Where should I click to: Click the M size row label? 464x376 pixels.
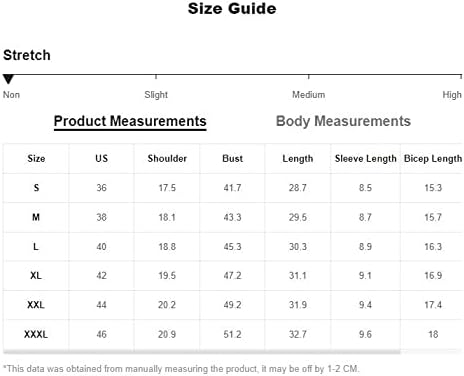(x=36, y=217)
